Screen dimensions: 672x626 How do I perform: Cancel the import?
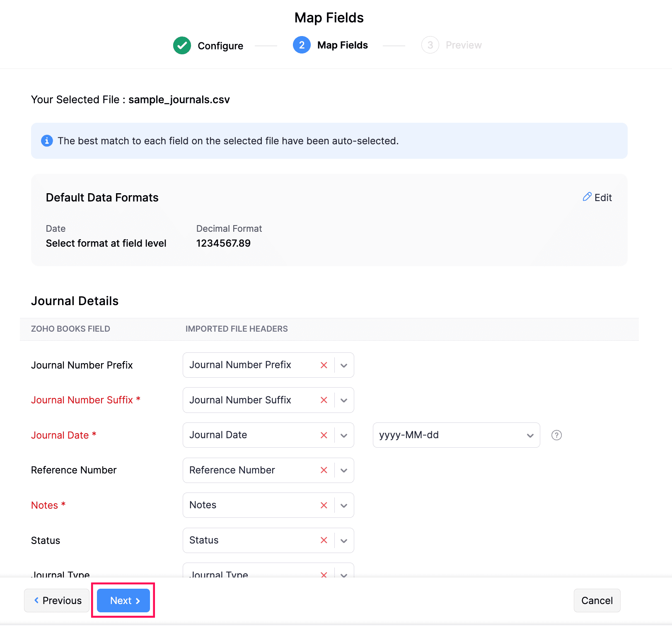pyautogui.click(x=597, y=601)
